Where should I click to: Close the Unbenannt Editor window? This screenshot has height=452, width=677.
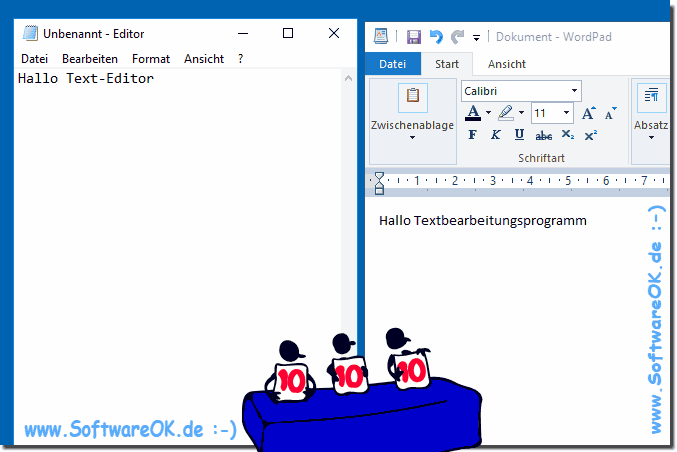click(334, 33)
